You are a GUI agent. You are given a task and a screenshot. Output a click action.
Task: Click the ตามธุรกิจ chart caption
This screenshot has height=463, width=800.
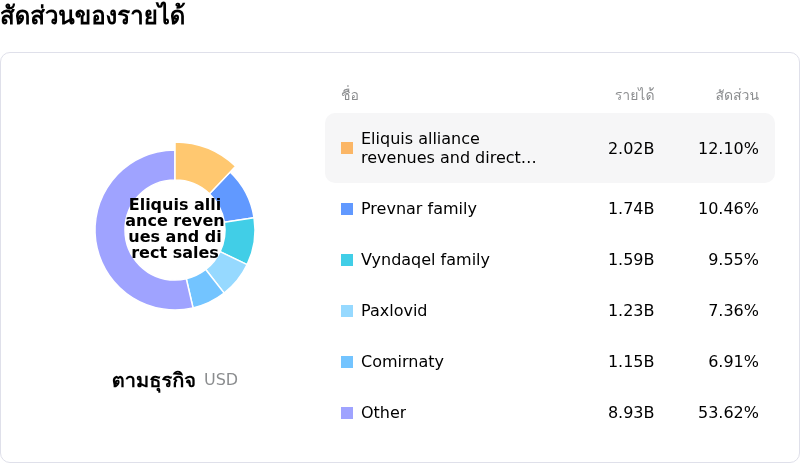153,380
